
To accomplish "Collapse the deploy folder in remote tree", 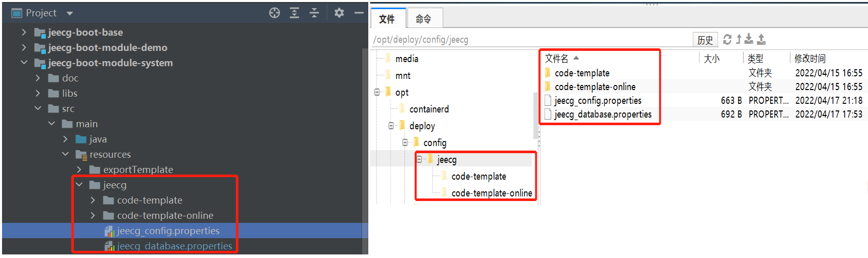I will click(391, 126).
